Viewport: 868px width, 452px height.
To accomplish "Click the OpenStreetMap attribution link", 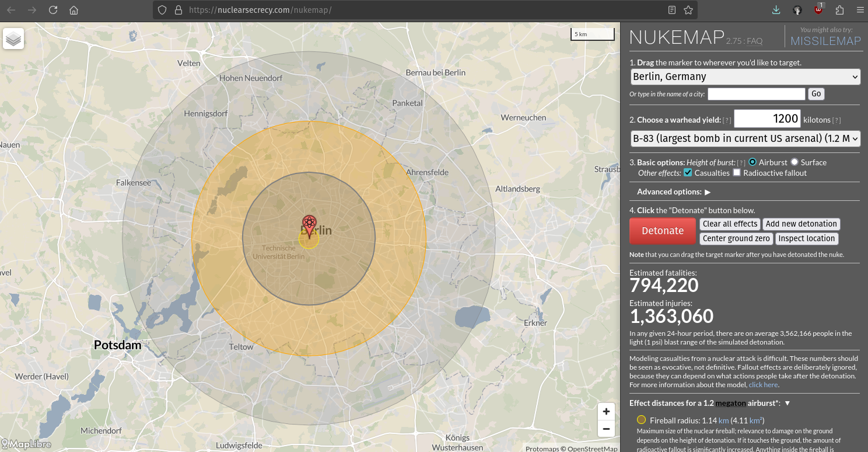I will (593, 448).
